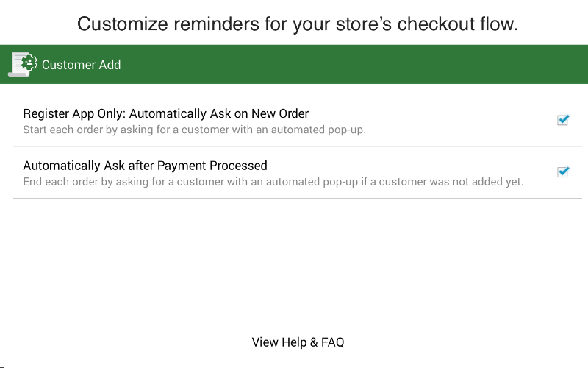Click the blue checkmark beside Payment Processed
Screen dimensions: 588x368
tap(563, 172)
